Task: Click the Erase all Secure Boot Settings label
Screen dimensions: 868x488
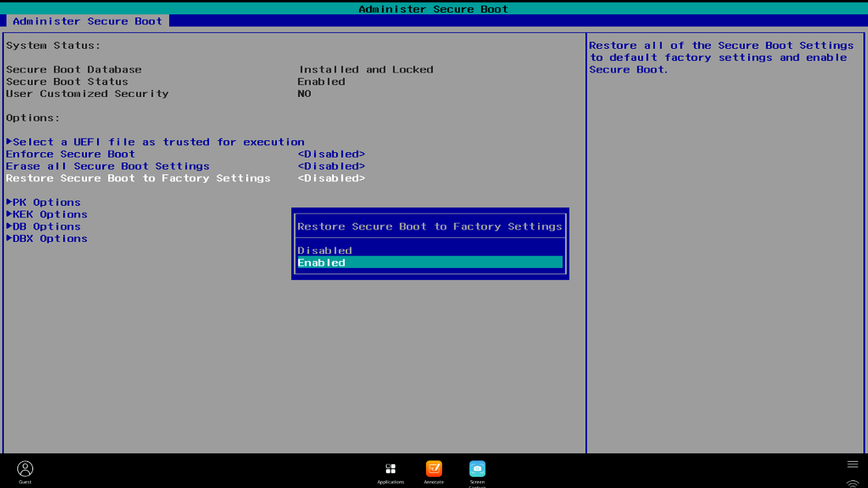Action: tap(108, 166)
